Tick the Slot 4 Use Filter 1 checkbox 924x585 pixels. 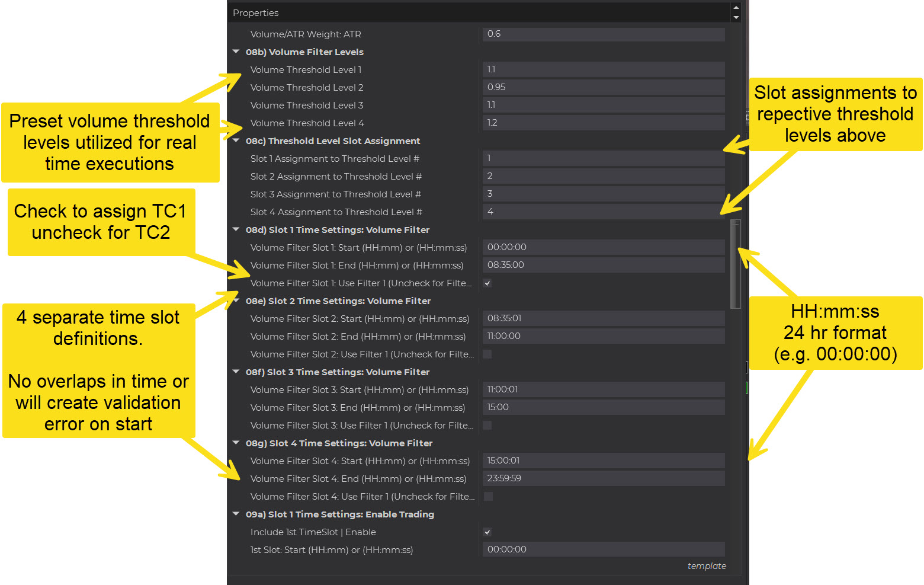coord(487,497)
